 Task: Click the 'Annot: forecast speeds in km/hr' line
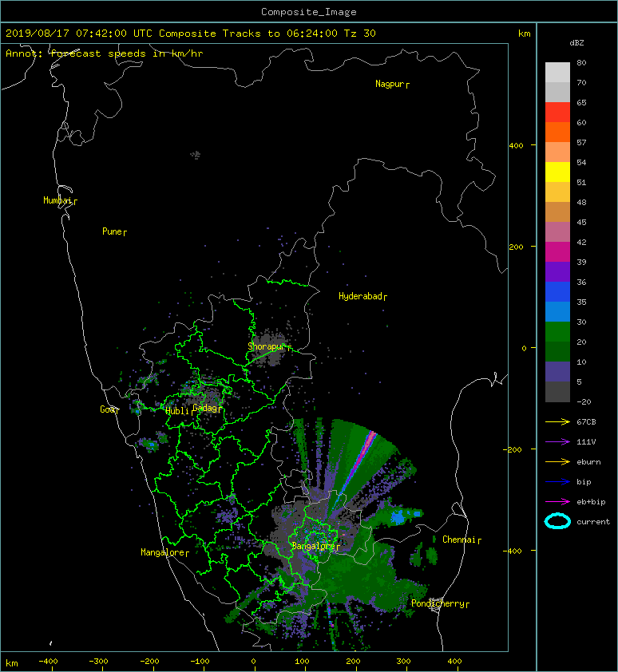105,53
